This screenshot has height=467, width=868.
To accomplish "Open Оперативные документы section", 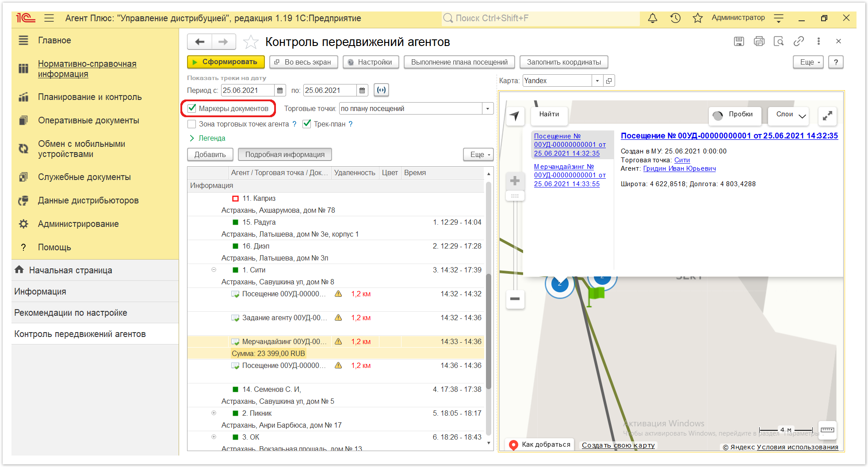I will (88, 121).
